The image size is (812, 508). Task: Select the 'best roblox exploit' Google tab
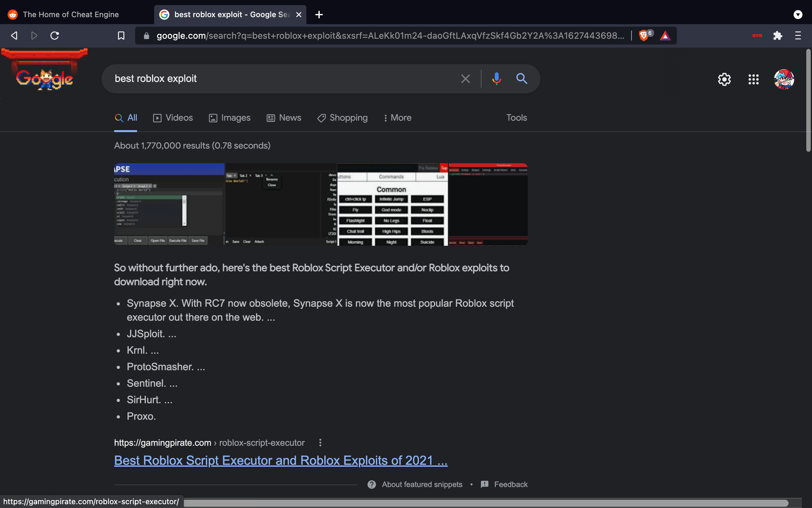tap(230, 15)
